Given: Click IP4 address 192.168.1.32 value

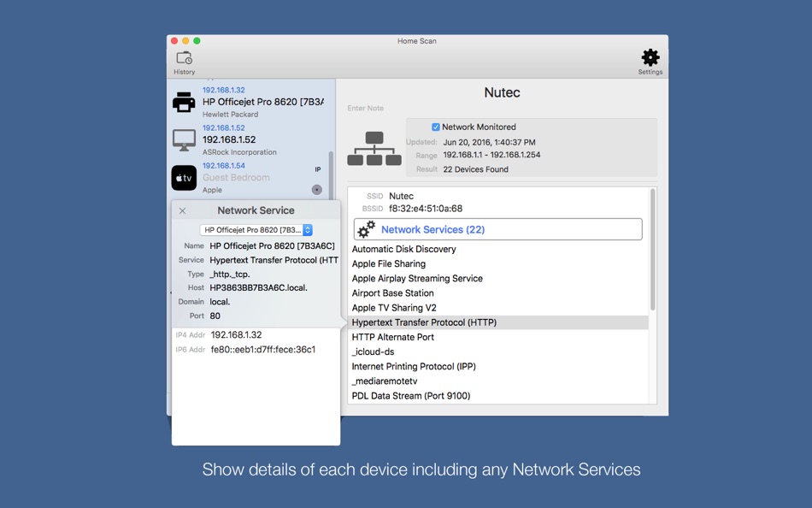Looking at the screenshot, I should [x=236, y=335].
